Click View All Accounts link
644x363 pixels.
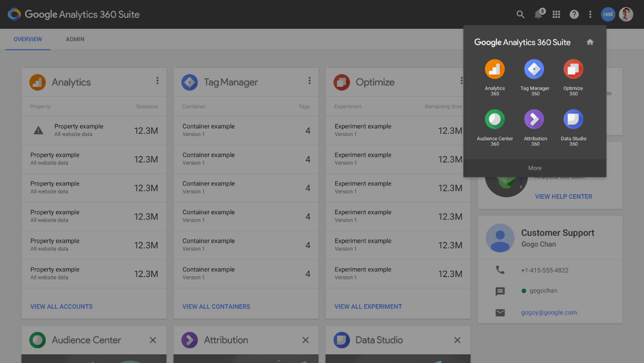[x=61, y=307]
